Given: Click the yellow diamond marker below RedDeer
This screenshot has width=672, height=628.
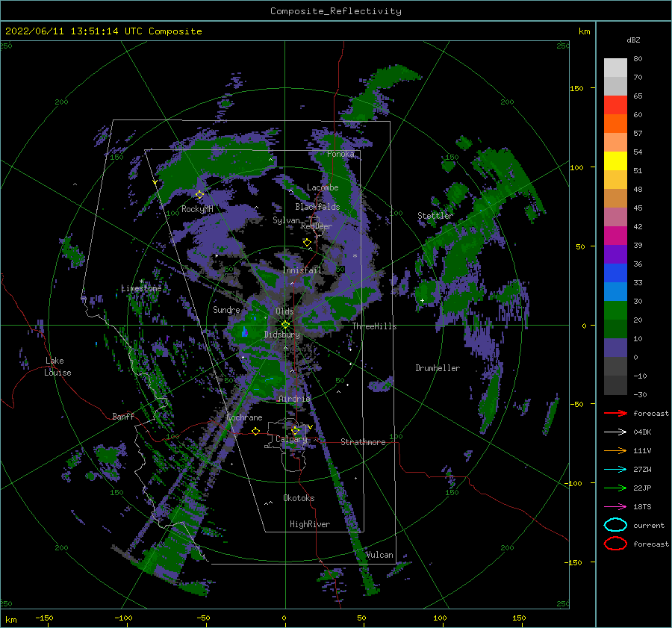Looking at the screenshot, I should coord(308,243).
